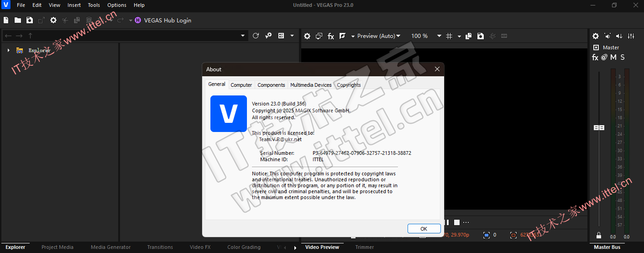This screenshot has height=253, width=644.
Task: Open Video Output FX in preview toolbar
Action: pyautogui.click(x=331, y=36)
